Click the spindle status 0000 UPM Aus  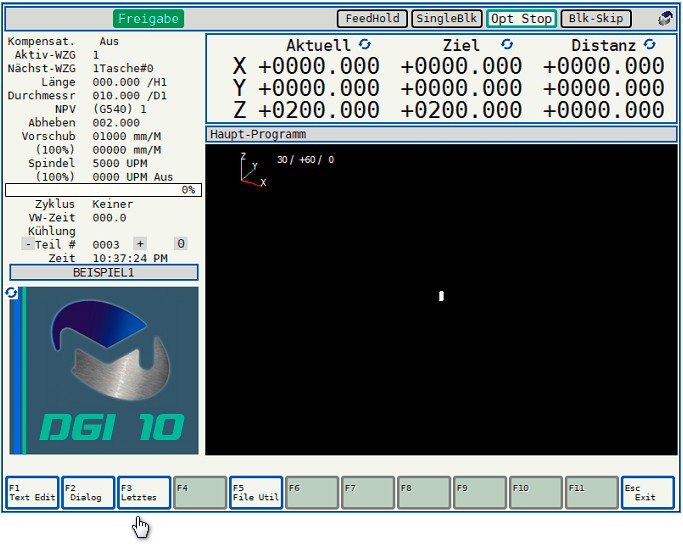tap(133, 177)
